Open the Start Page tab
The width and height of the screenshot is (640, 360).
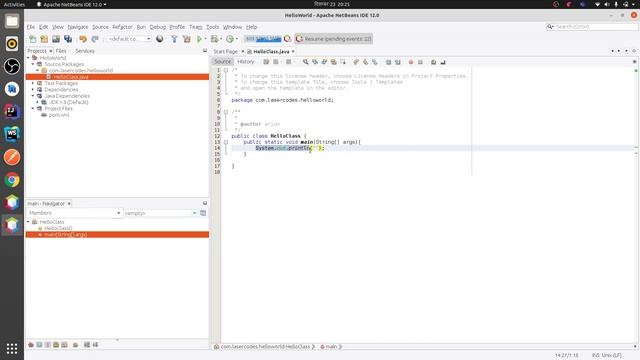[x=225, y=51]
